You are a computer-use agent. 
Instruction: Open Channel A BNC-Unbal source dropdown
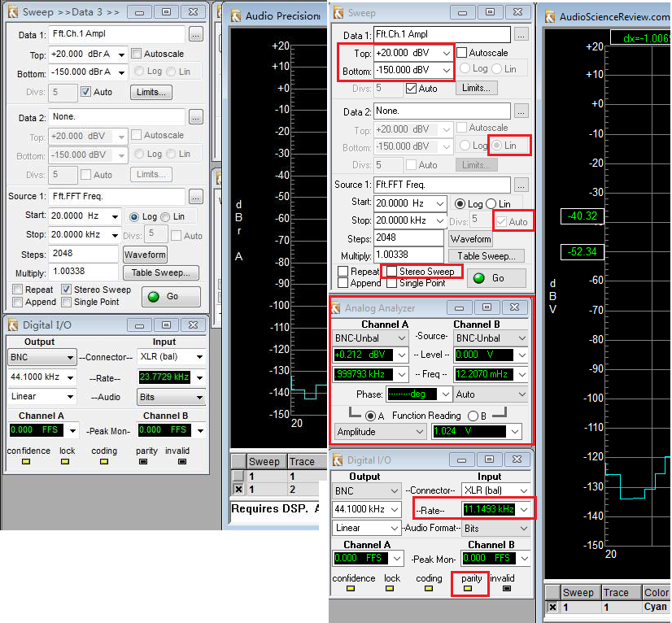402,338
